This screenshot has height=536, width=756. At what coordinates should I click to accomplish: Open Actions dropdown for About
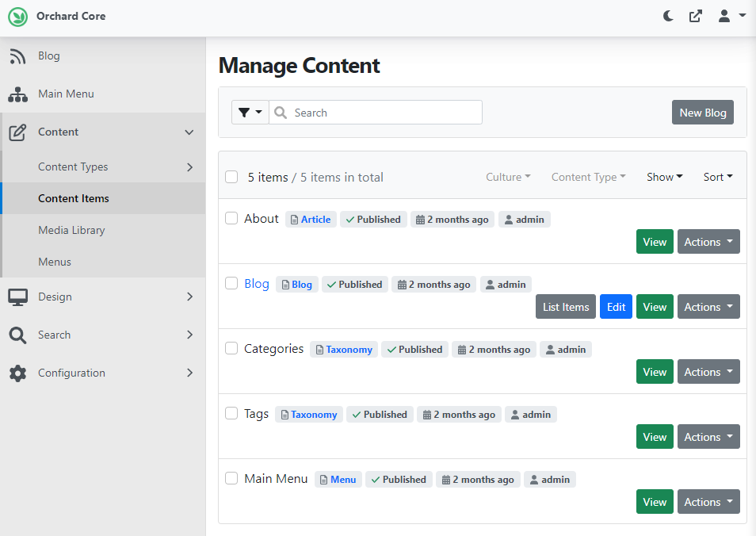708,242
